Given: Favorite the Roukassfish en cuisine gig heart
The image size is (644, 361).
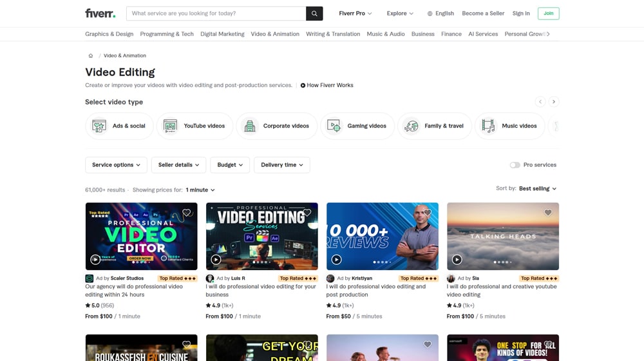Looking at the screenshot, I should pos(187,344).
